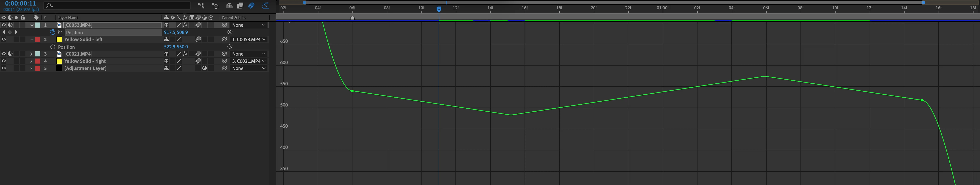Open the composition mini-flowchart icon
Screen dimensions: 980x185
click(200, 6)
